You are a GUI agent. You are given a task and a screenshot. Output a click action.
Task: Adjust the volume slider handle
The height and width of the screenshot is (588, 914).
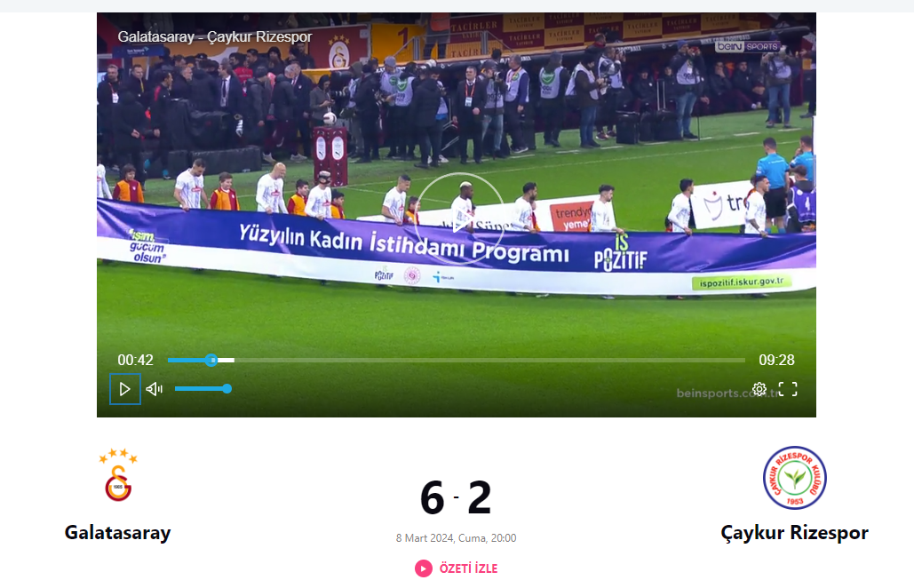[227, 389]
